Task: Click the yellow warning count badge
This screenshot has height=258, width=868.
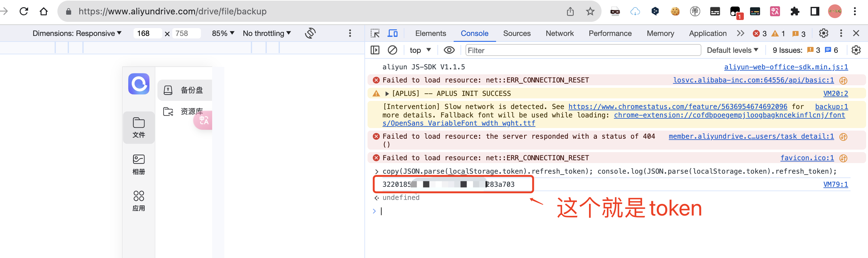Action: 778,33
